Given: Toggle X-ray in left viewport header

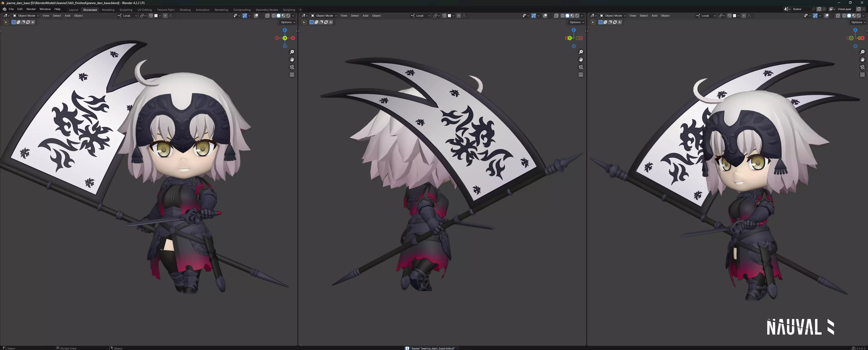Looking at the screenshot, I should point(267,16).
